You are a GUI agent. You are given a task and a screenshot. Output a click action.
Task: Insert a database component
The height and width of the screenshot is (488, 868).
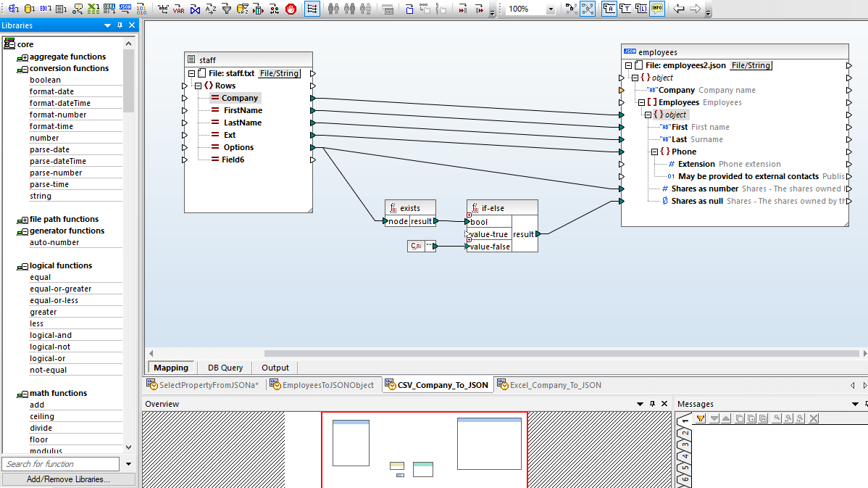(28, 9)
